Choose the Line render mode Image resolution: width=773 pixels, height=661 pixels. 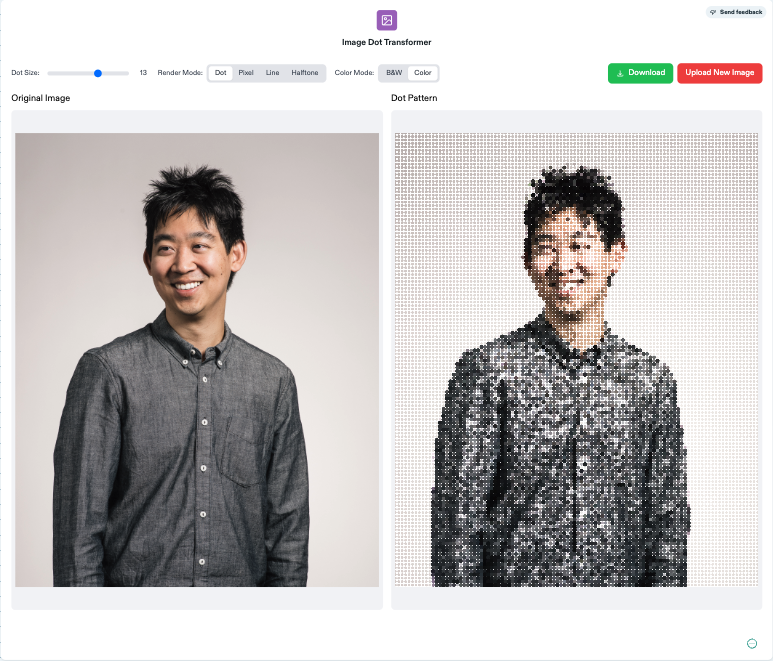[272, 73]
